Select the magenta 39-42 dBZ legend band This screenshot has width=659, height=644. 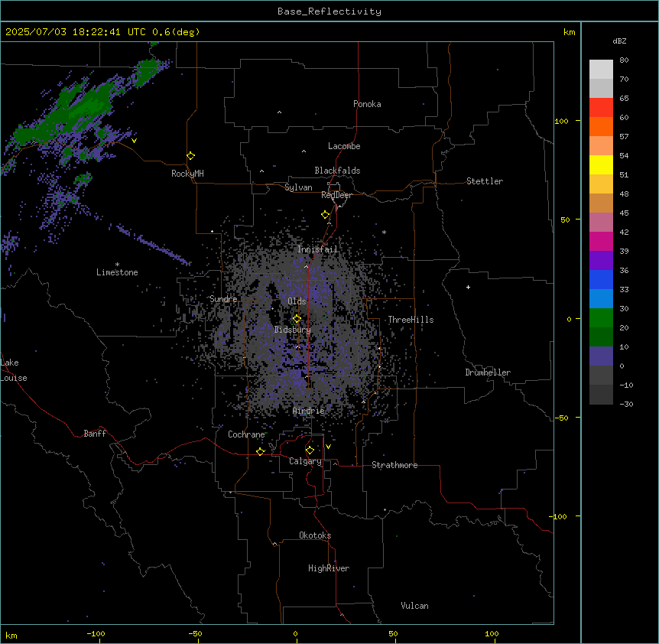(x=601, y=241)
